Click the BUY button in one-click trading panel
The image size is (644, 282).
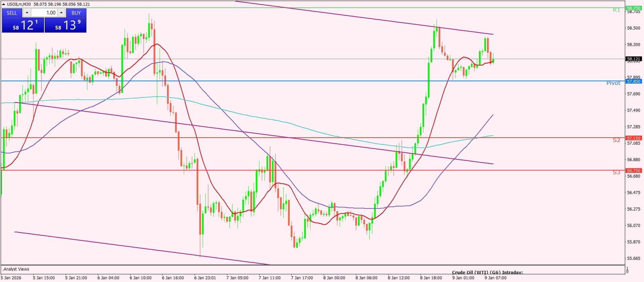76,13
